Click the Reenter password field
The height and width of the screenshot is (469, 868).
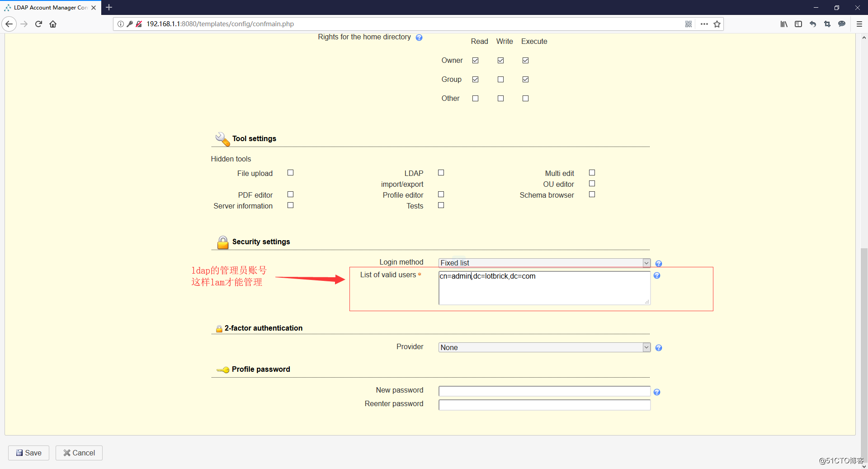(544, 405)
